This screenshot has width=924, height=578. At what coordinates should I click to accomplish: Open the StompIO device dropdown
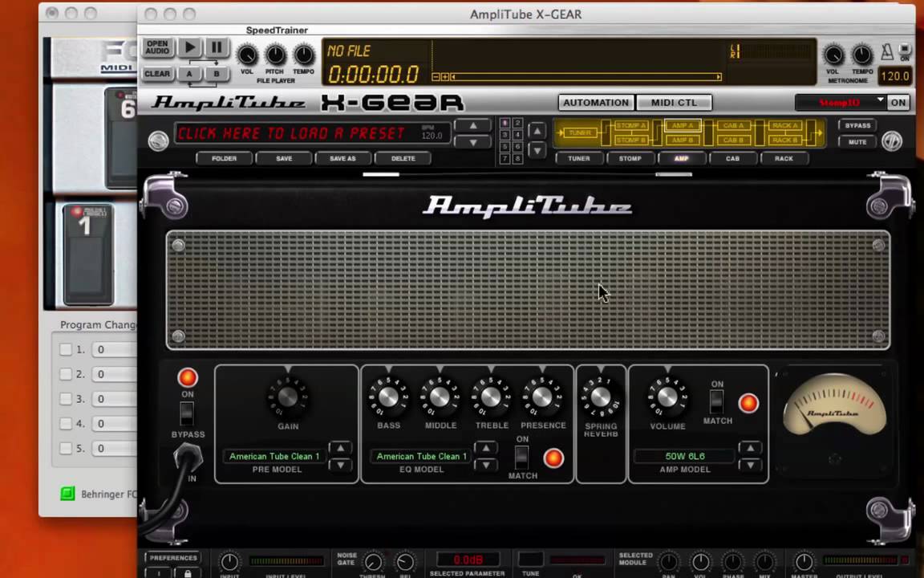click(x=841, y=103)
